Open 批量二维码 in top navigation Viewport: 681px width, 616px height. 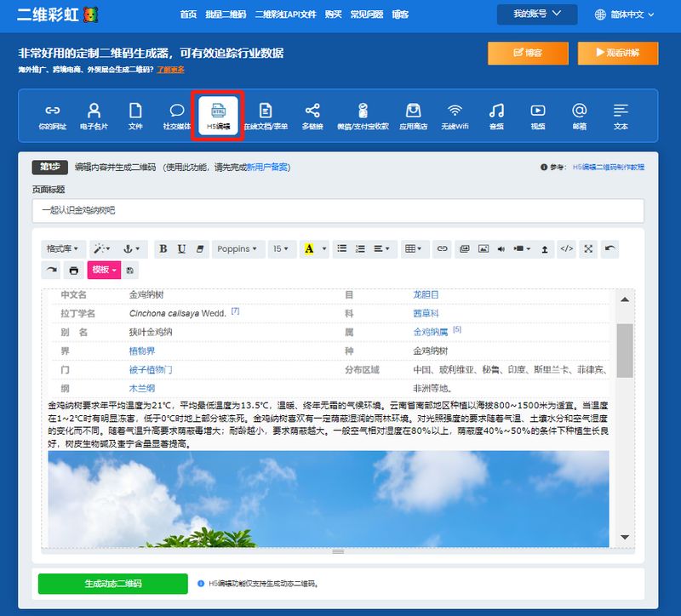tap(226, 14)
